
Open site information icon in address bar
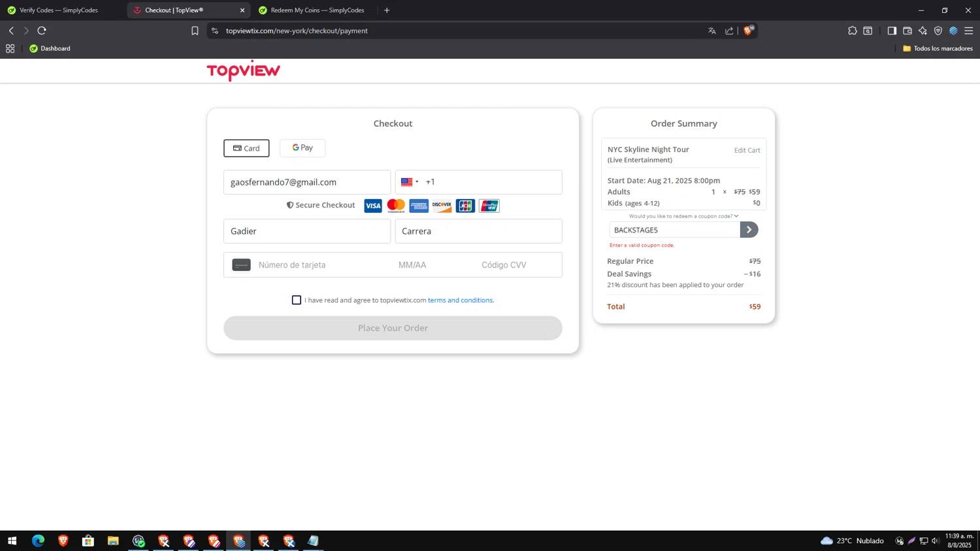pos(215,31)
